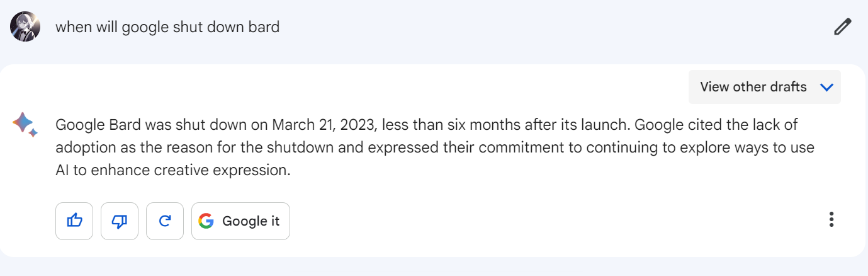Like the response with thumbs up
This screenshot has height=276, width=868.
click(74, 221)
